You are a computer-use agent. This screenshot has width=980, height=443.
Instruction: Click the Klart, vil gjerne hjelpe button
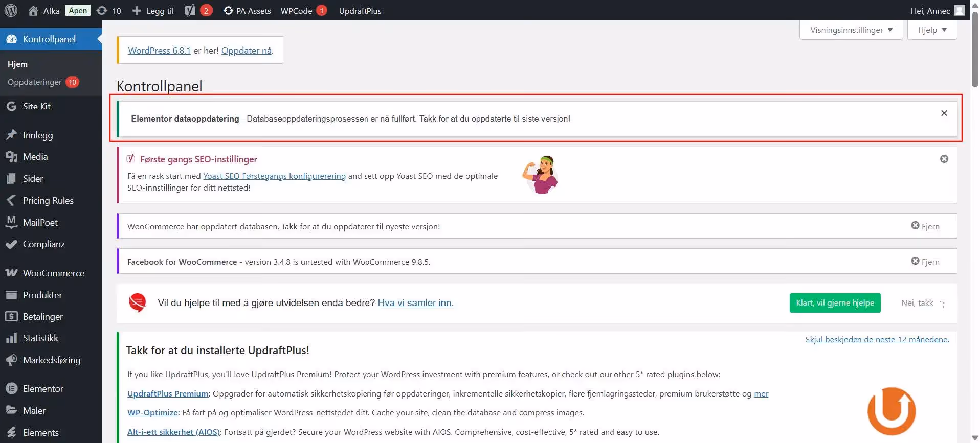(x=835, y=302)
